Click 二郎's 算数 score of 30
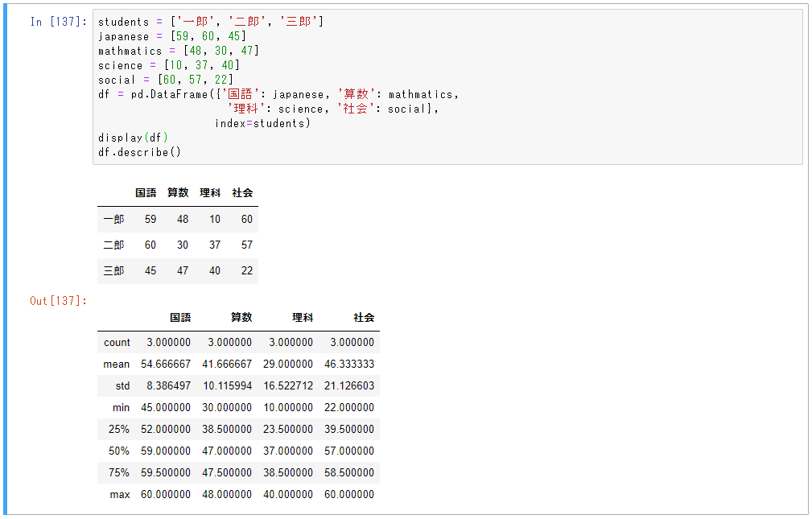 [x=183, y=245]
